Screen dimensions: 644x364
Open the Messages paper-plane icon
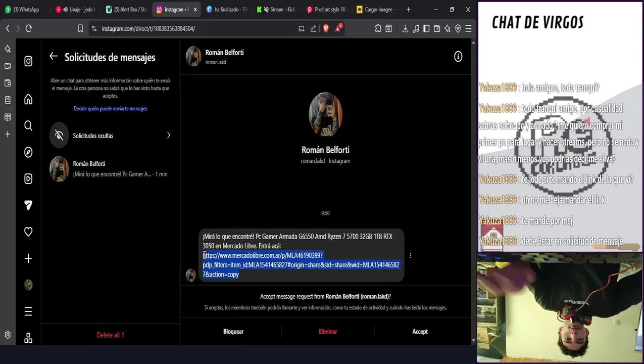click(x=28, y=205)
